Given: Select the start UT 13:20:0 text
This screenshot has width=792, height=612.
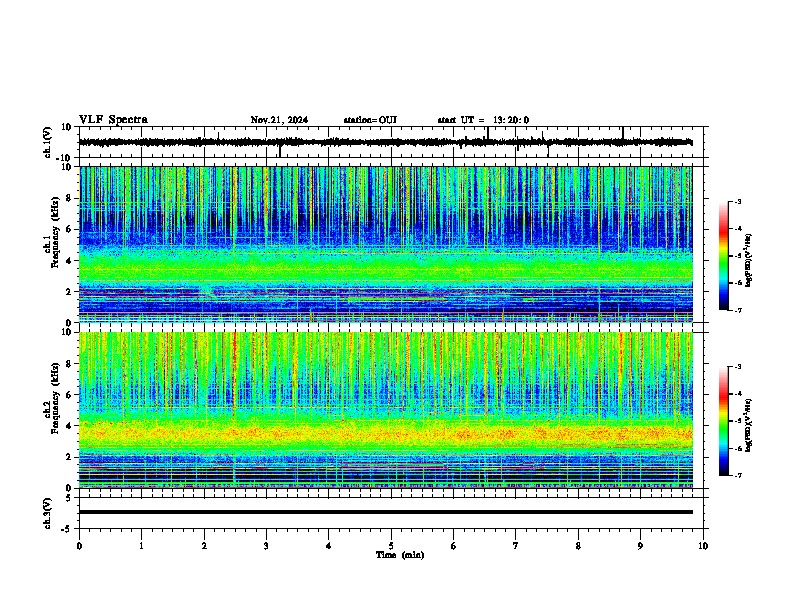Looking at the screenshot, I should [x=483, y=120].
